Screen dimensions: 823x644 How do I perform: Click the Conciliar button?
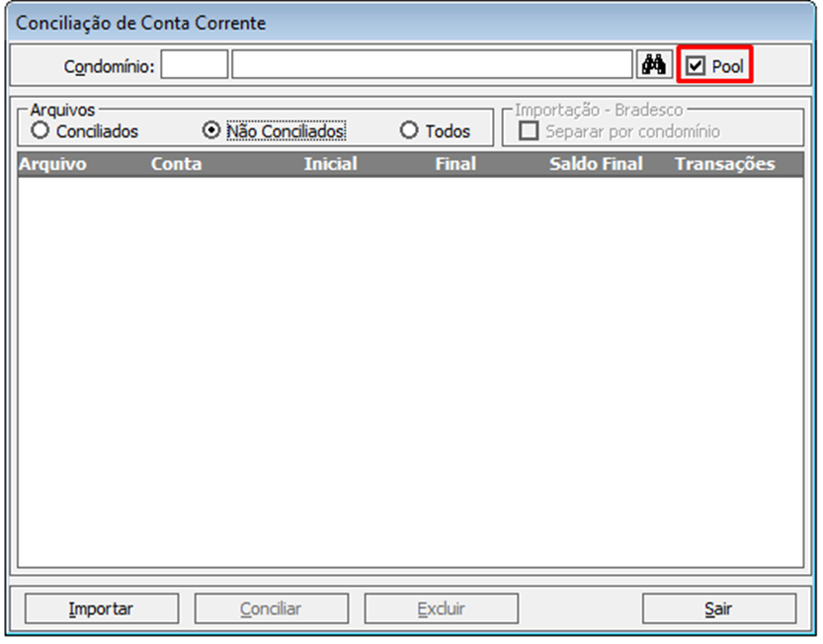272,608
